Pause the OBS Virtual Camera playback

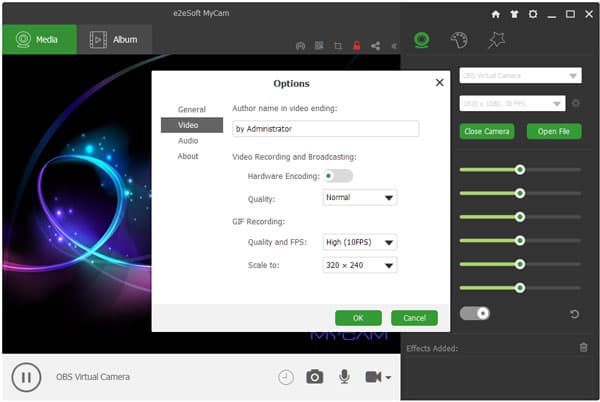[x=26, y=377]
